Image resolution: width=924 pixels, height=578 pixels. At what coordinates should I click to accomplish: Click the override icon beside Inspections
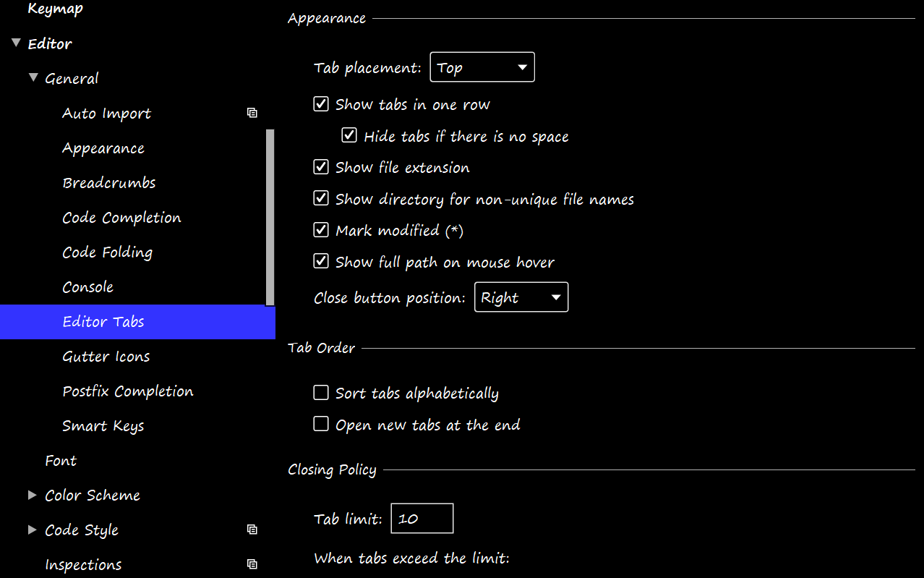click(252, 564)
